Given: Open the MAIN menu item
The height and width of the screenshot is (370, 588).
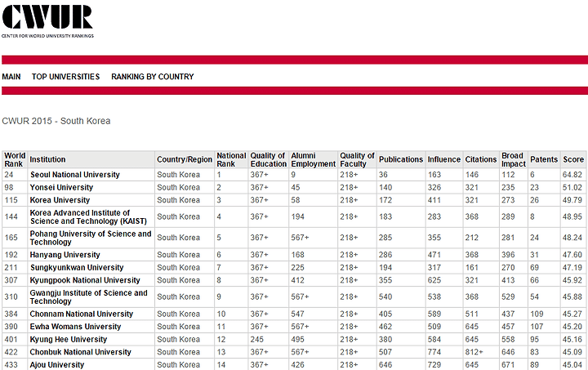Looking at the screenshot, I should (x=11, y=77).
